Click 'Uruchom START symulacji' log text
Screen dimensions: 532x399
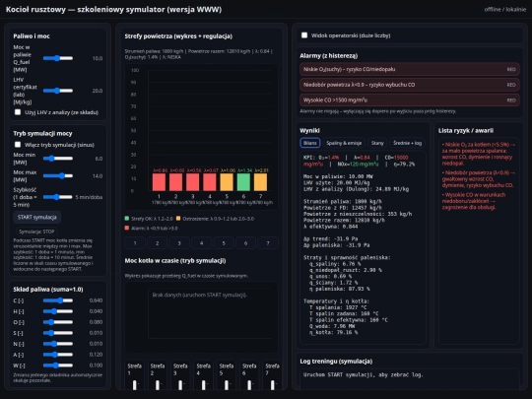[x=363, y=375]
